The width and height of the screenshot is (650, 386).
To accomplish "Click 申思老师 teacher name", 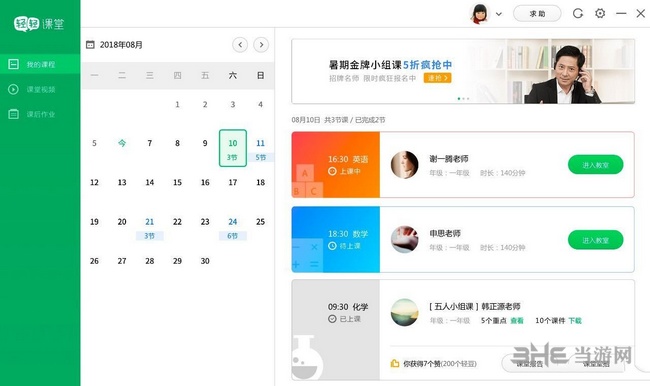I will (445, 233).
